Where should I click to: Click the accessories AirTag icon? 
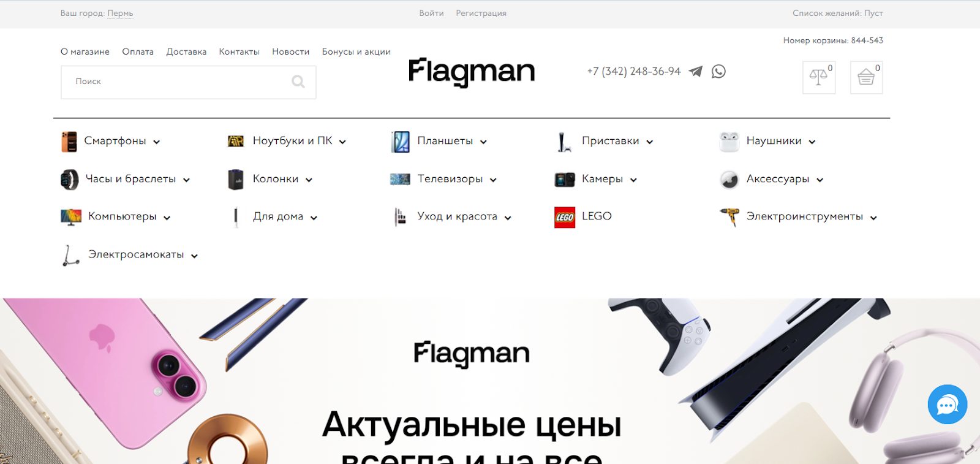click(x=729, y=179)
